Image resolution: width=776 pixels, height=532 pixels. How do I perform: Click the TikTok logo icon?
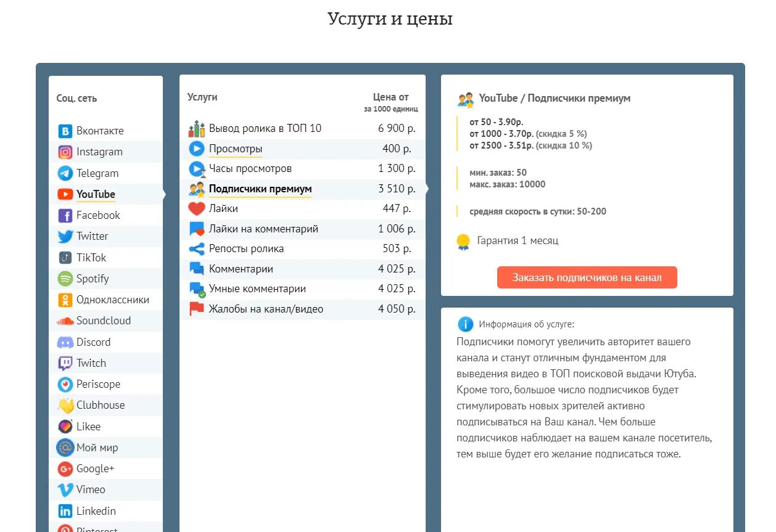[x=65, y=258]
